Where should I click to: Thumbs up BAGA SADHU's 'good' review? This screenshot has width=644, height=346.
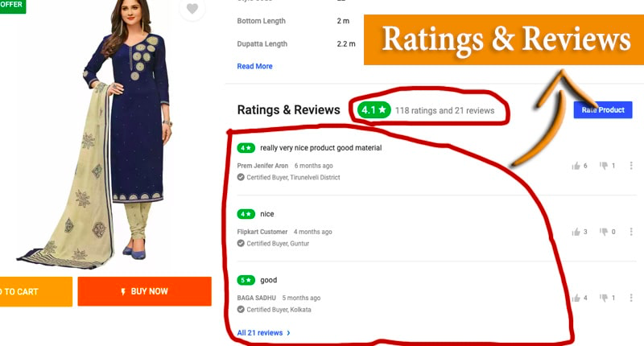pos(576,298)
